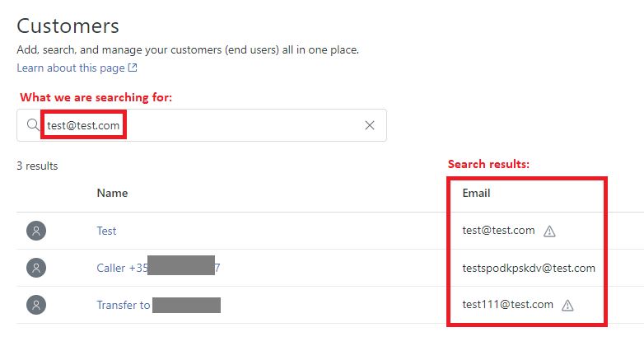Screen dimensions: 644x346
Task: Select the testspodkpskdv@test.com email cell
Action: (528, 268)
